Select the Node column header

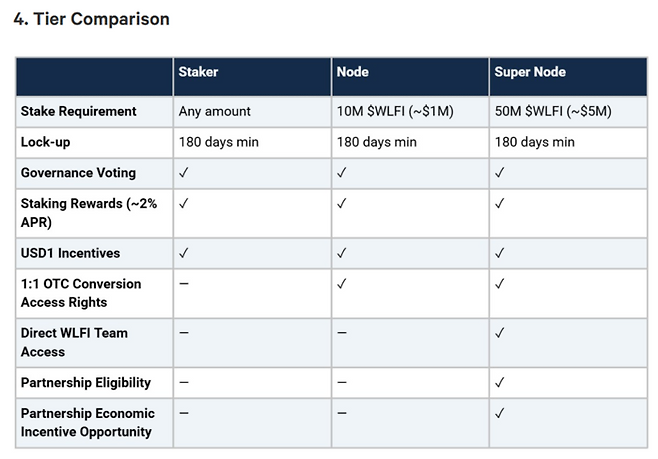[352, 72]
